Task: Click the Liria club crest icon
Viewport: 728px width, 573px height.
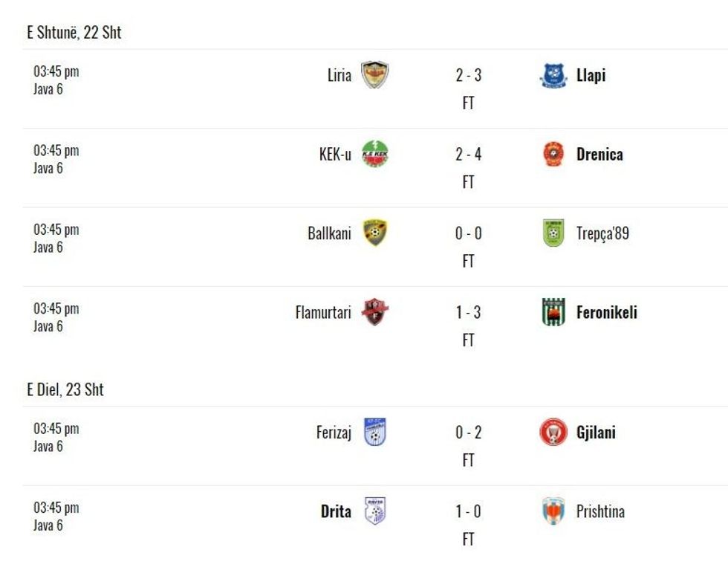Action: [374, 75]
